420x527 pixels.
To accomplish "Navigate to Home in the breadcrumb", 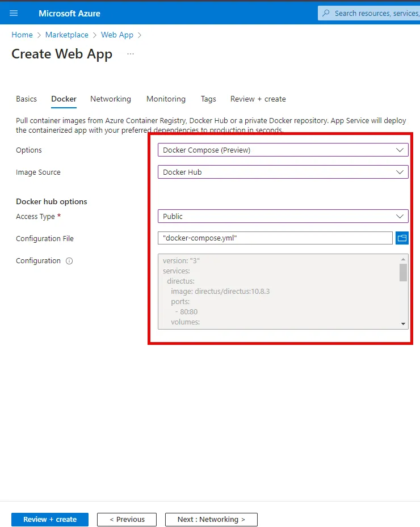I will tap(22, 35).
